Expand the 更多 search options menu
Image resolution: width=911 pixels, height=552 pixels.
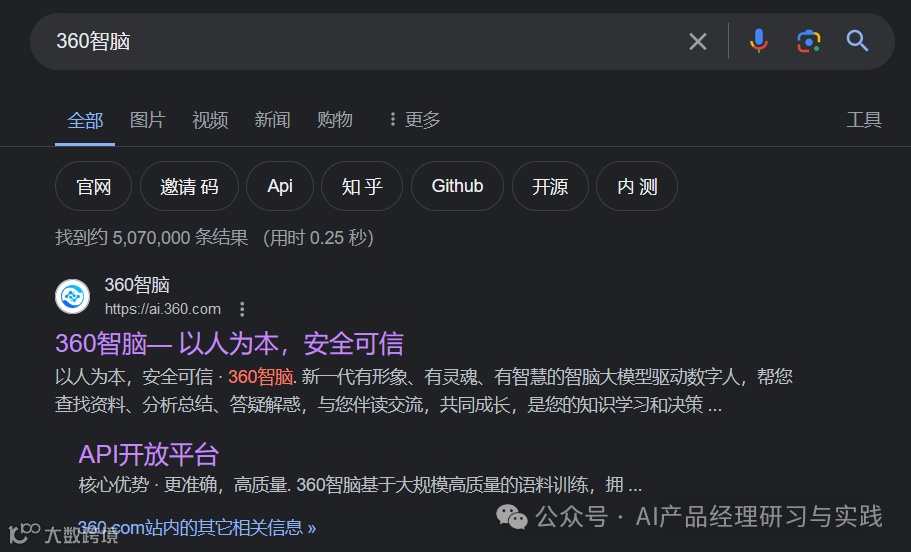[x=415, y=120]
